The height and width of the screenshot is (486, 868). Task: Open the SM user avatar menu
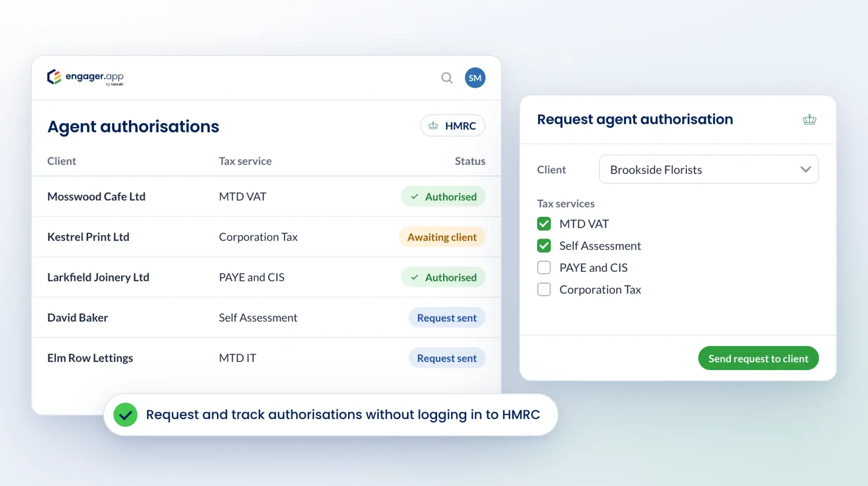[475, 78]
